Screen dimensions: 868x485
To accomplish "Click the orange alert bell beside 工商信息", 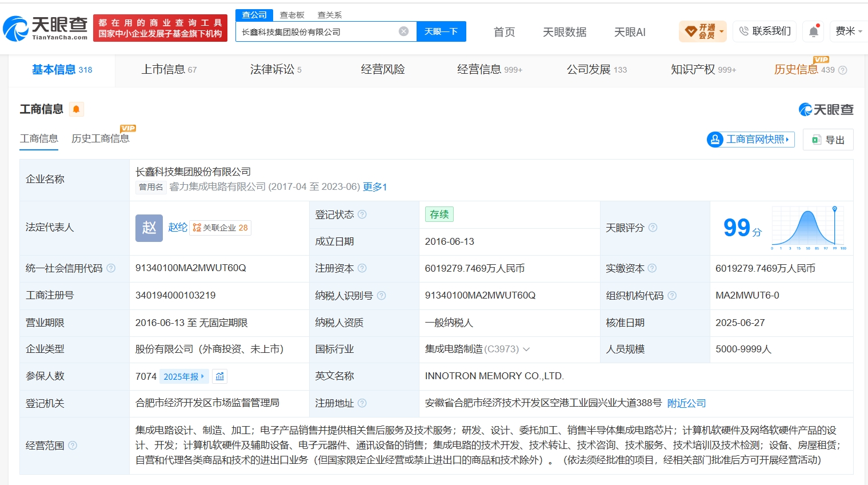I will pos(76,109).
